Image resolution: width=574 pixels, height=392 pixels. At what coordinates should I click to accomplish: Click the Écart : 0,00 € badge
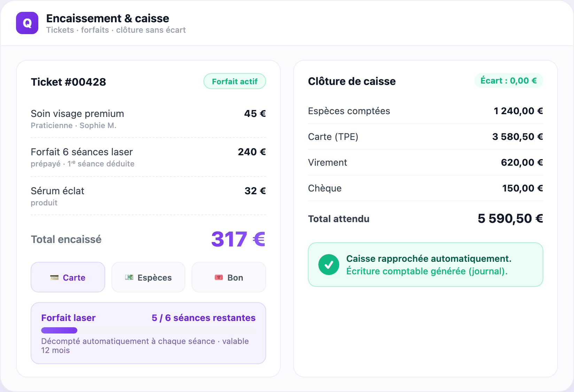[x=509, y=80]
